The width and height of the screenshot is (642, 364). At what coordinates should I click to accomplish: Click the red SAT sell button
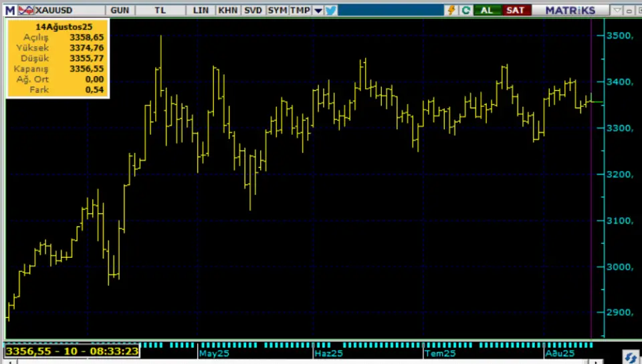516,10
